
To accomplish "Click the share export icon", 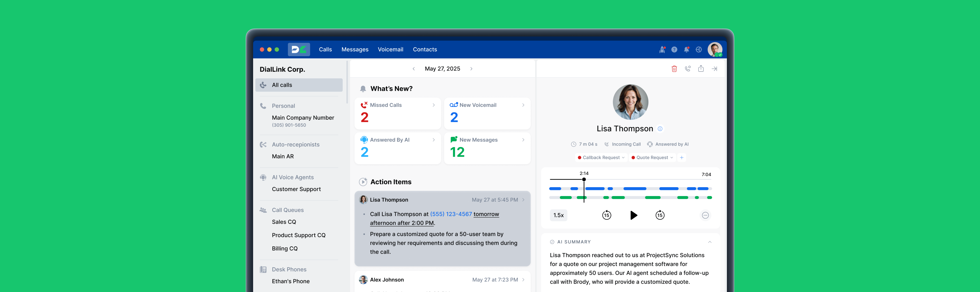I will 701,69.
